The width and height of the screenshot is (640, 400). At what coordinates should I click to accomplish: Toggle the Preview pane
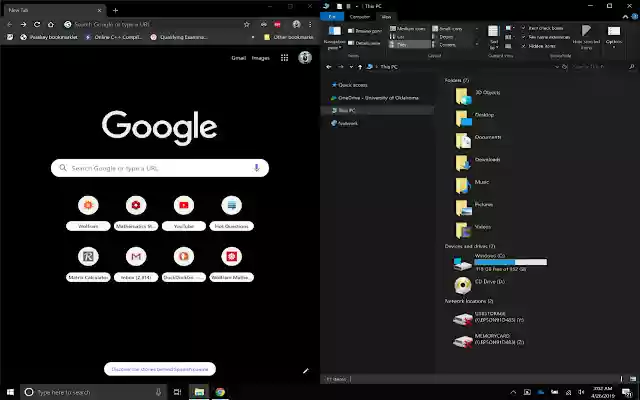pyautogui.click(x=365, y=31)
